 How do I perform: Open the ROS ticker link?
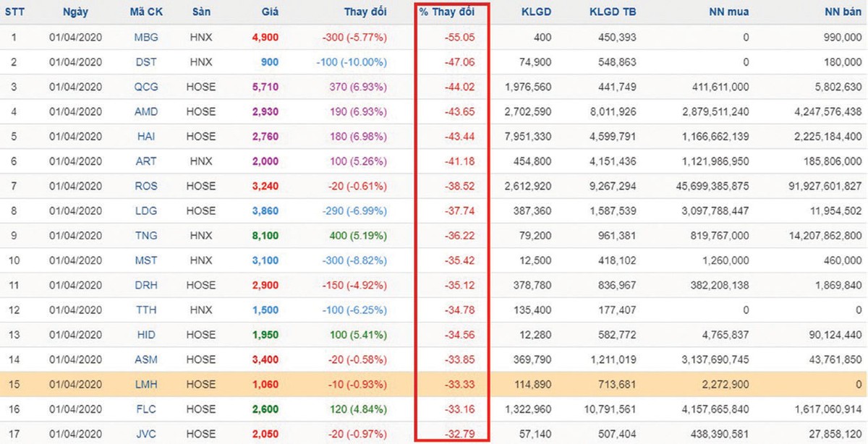(146, 186)
